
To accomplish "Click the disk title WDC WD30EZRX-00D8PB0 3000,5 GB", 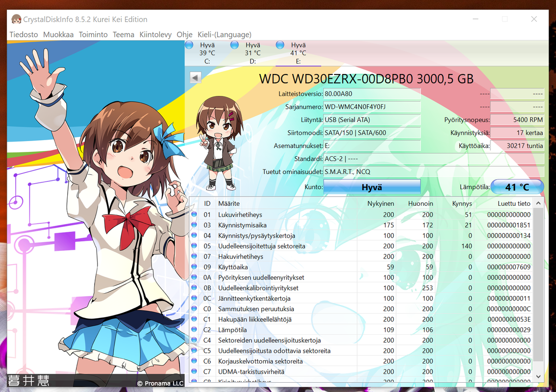I will (x=366, y=79).
